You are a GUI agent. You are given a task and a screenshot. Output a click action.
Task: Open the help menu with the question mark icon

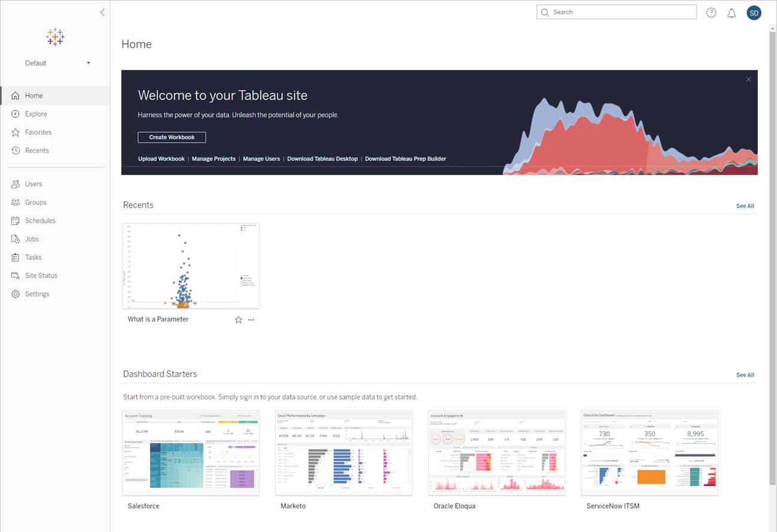pos(711,12)
